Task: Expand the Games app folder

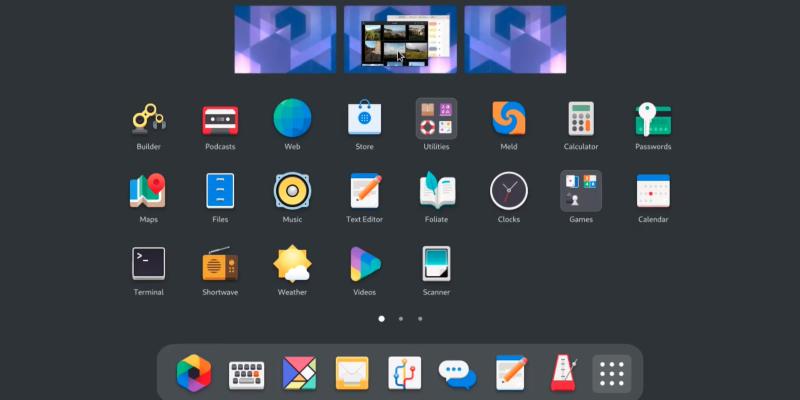Action: tap(580, 191)
